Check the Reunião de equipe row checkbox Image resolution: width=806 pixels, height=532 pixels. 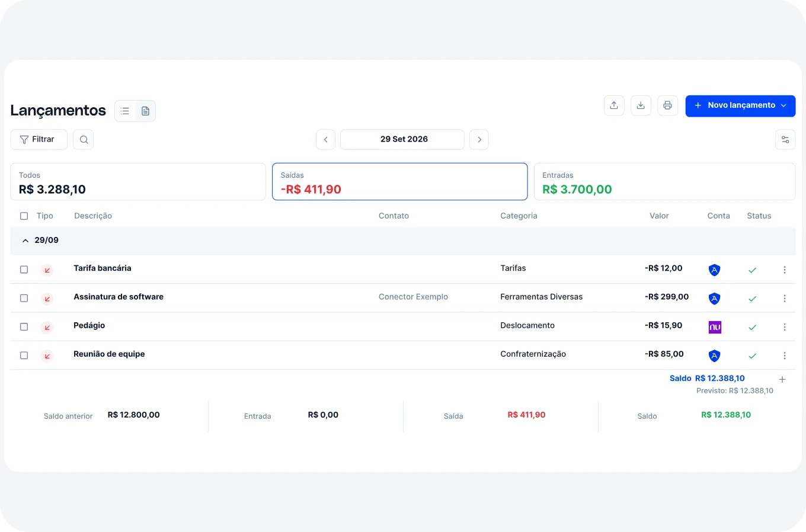24,355
